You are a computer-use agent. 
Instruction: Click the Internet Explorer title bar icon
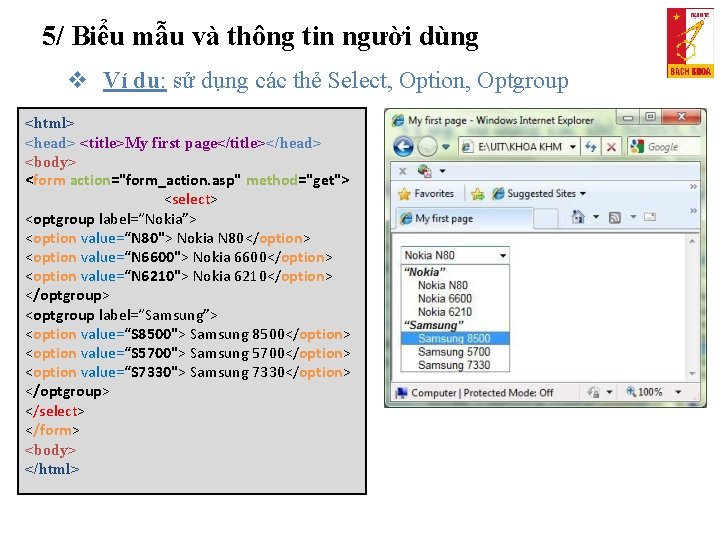tap(398, 120)
